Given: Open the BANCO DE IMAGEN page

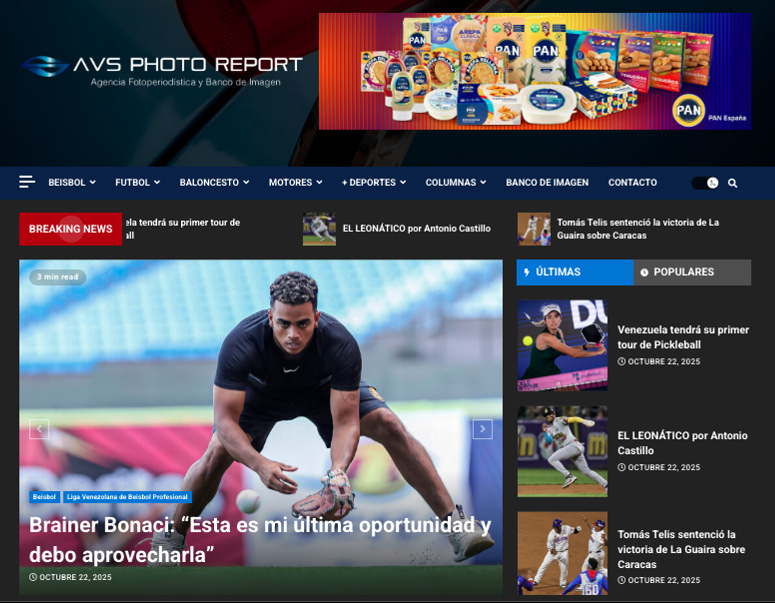Looking at the screenshot, I should 547,182.
